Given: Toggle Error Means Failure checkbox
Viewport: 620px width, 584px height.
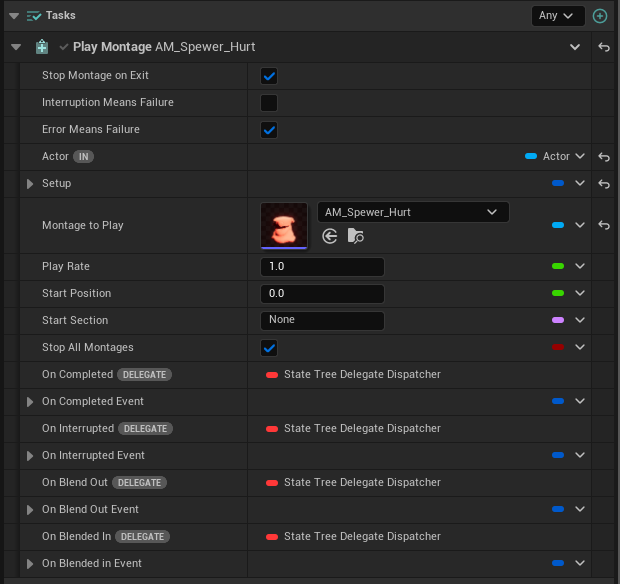Looking at the screenshot, I should (x=269, y=130).
